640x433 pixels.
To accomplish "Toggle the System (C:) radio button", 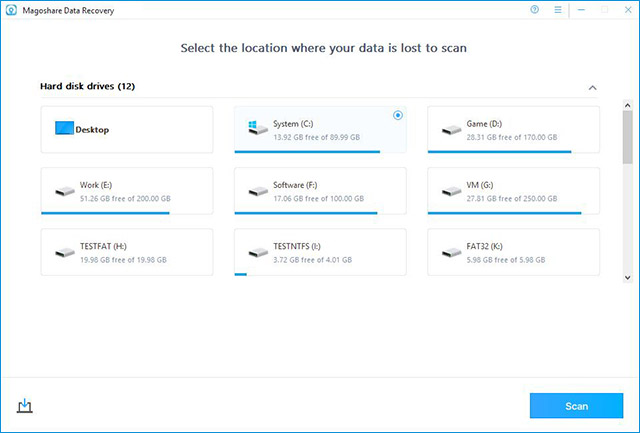I will (398, 115).
